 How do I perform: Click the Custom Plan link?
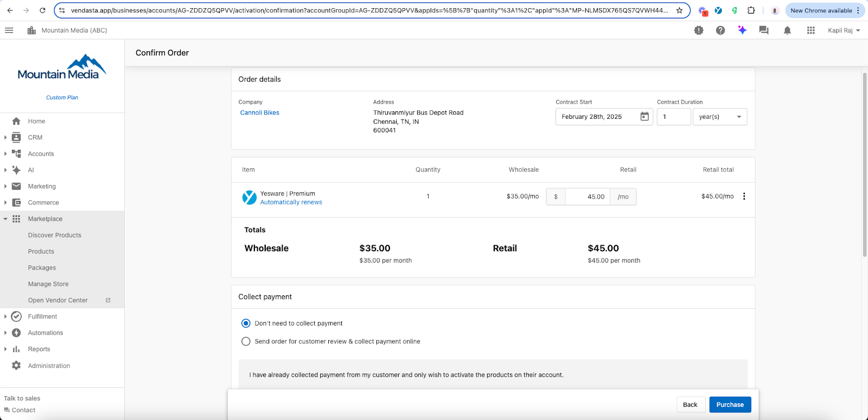tap(62, 98)
